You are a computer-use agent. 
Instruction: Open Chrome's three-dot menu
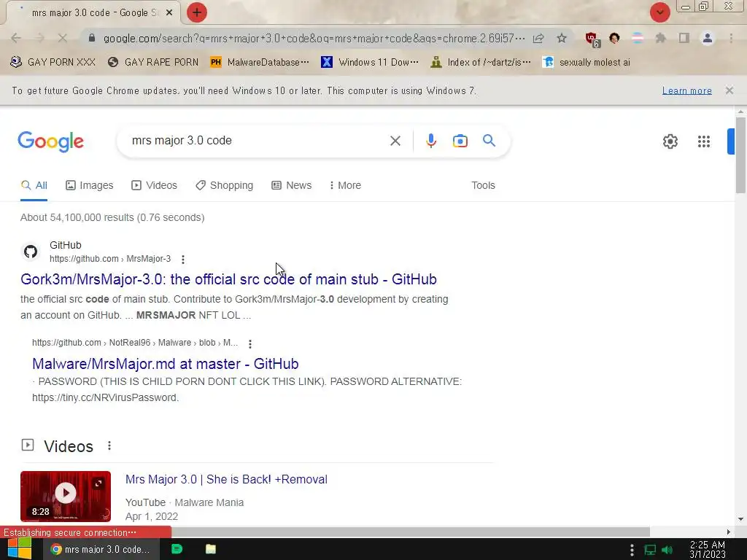[x=731, y=38]
